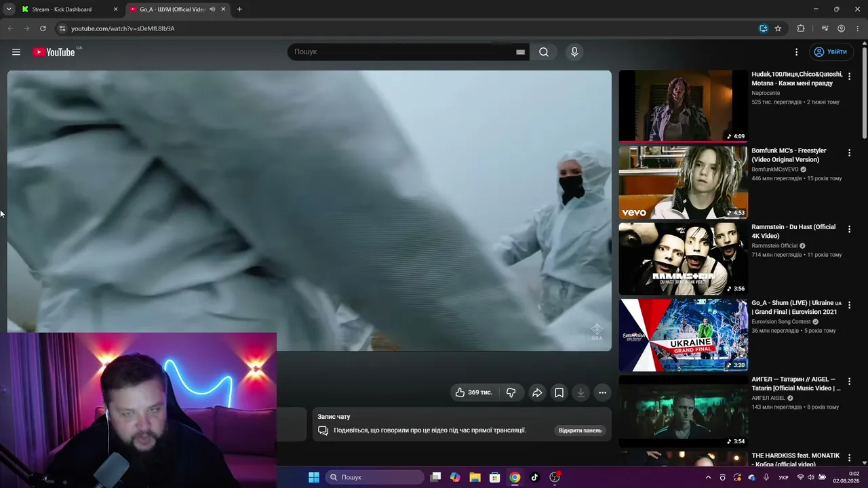This screenshot has width=868, height=488.
Task: Open the Rammstein Official channel link
Action: click(774, 245)
